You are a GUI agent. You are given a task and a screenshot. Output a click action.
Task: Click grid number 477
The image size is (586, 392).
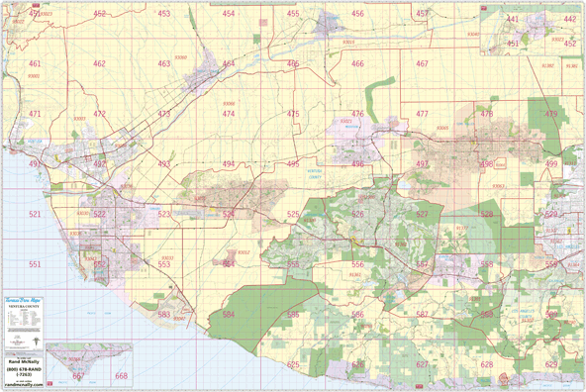(x=422, y=114)
